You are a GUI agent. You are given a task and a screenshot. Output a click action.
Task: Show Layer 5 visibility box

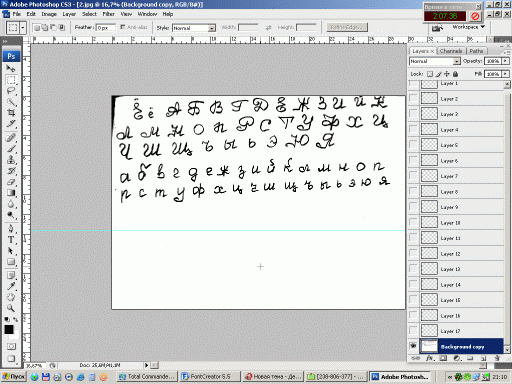tap(413, 145)
